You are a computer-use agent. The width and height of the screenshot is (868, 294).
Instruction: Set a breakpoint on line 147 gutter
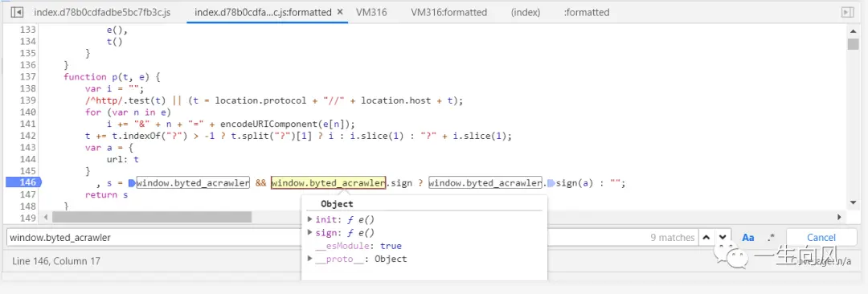(27, 194)
